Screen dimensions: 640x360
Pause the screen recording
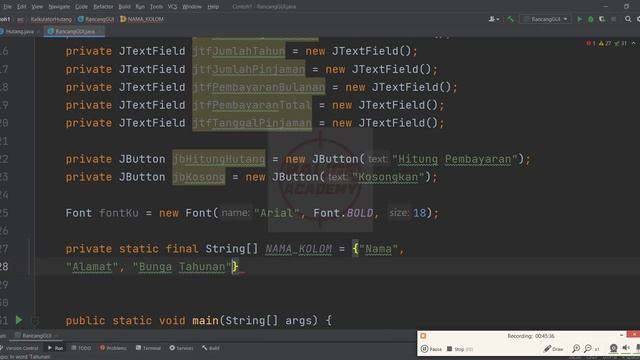point(431,349)
